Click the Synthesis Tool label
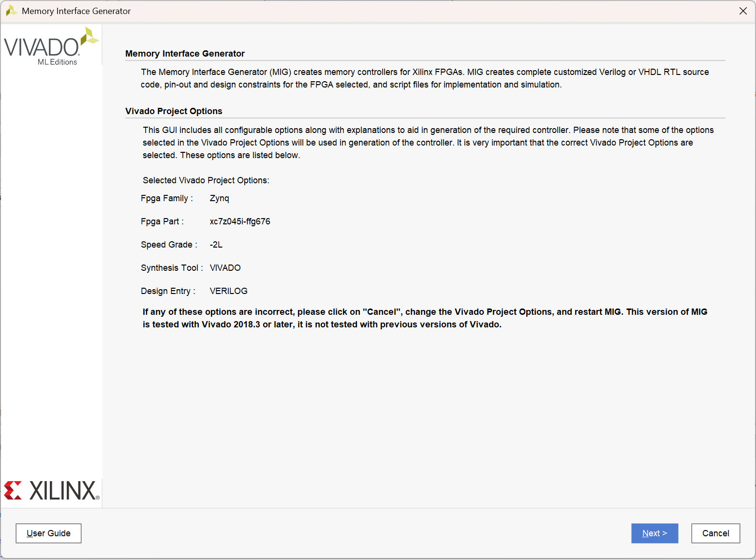The width and height of the screenshot is (756, 559). [172, 268]
